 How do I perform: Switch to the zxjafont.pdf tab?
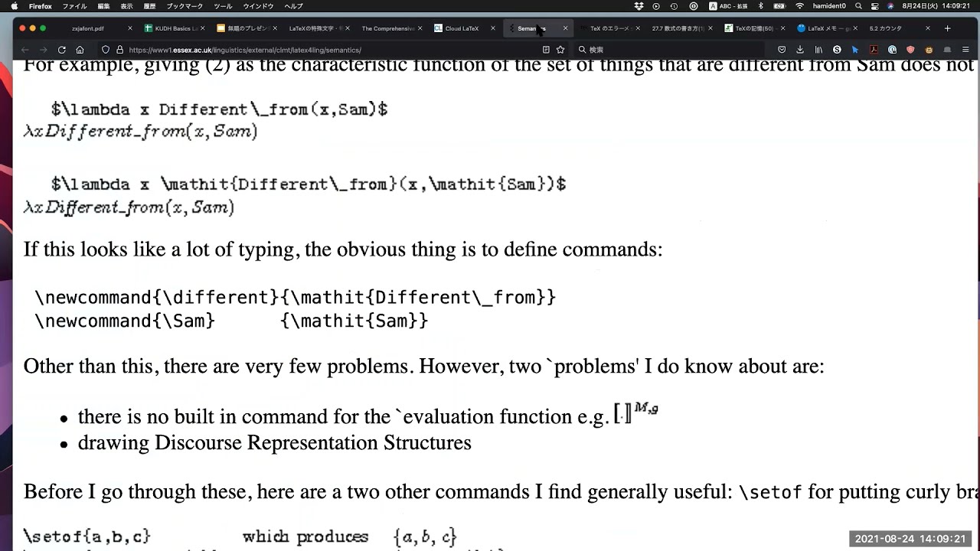click(x=88, y=28)
